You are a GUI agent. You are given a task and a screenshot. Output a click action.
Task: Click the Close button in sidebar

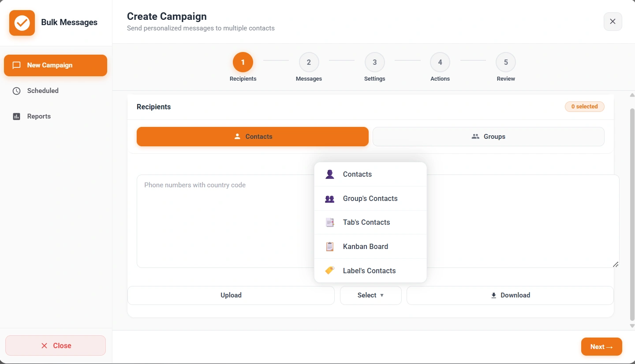(56, 345)
